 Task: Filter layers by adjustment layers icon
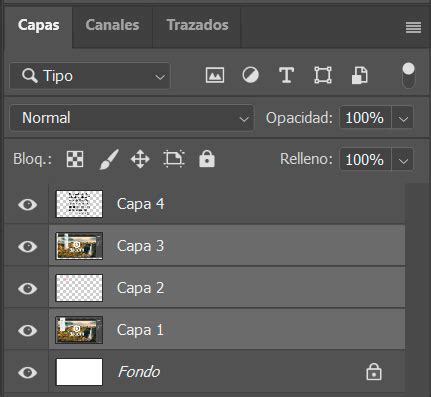(250, 75)
